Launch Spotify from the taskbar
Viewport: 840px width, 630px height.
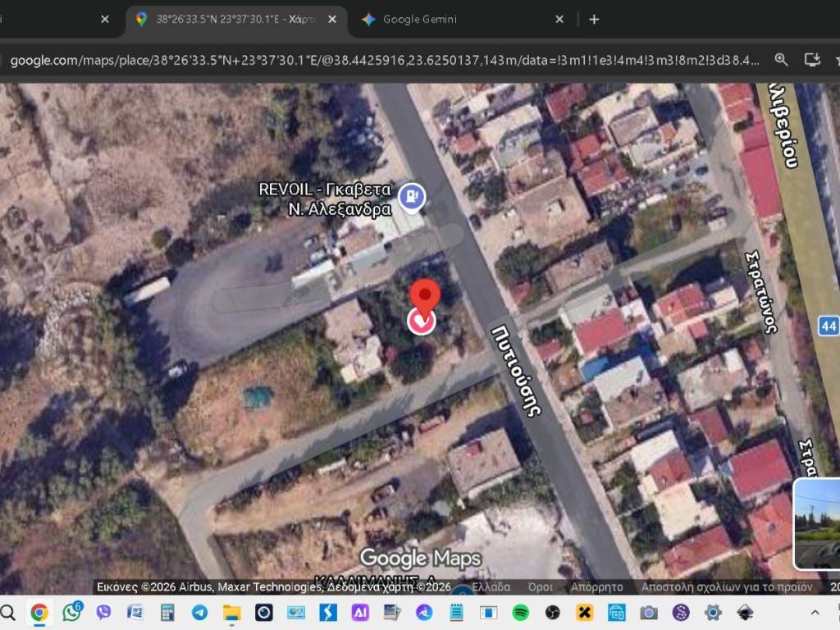(x=520, y=612)
